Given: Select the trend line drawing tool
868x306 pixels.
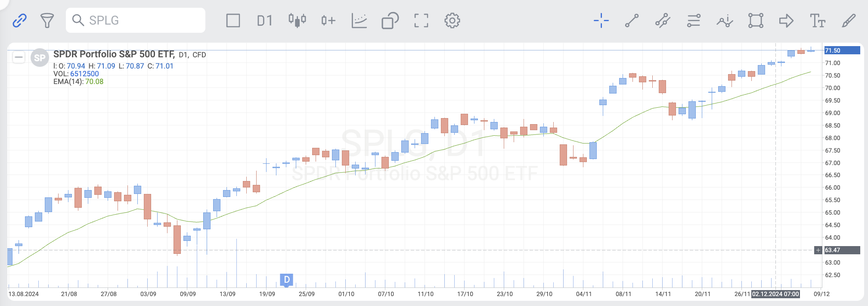Looking at the screenshot, I should tap(632, 20).
